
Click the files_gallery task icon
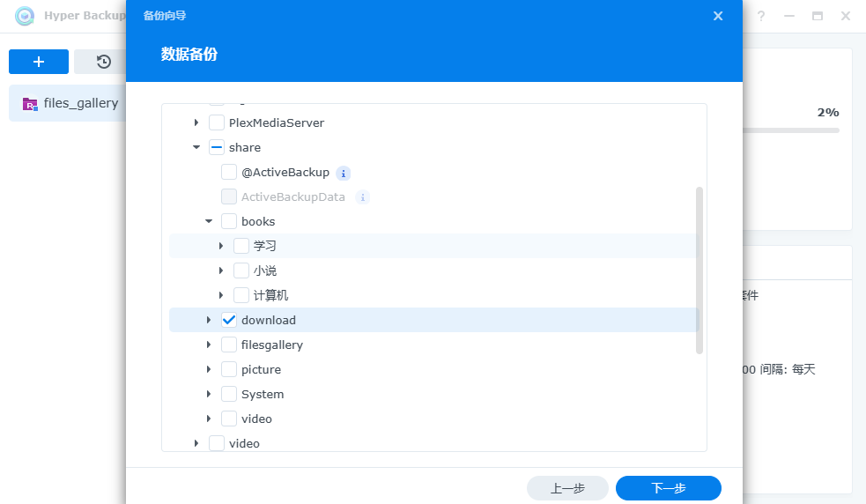(x=30, y=104)
